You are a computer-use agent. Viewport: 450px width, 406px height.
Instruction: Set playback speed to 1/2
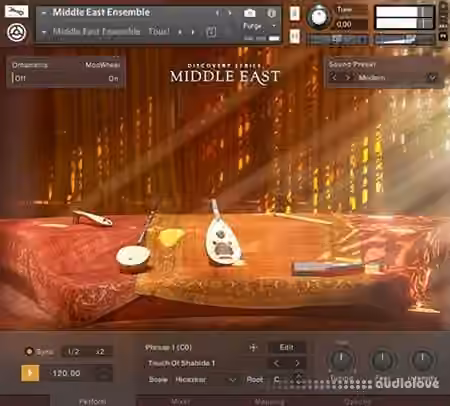(x=74, y=352)
